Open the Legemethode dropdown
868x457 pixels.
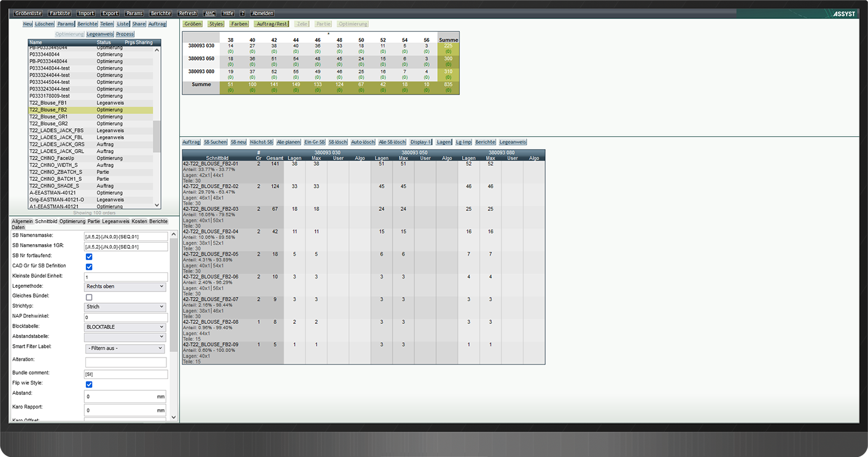[125, 286]
